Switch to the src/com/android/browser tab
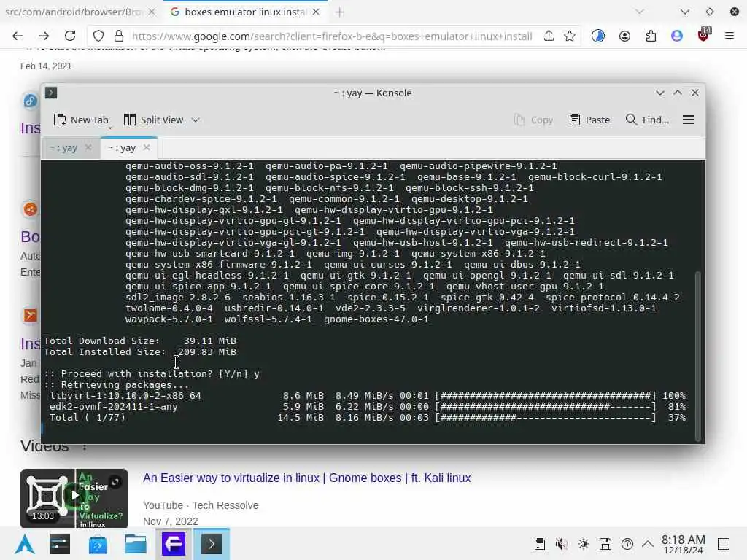Screen dimensions: 747x560 [73, 12]
